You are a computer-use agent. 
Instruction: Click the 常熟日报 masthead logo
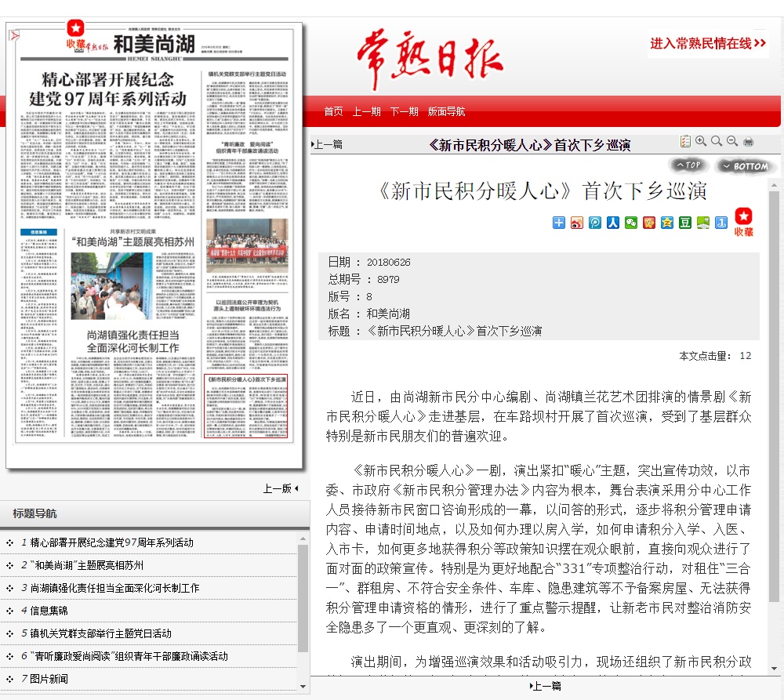430,60
